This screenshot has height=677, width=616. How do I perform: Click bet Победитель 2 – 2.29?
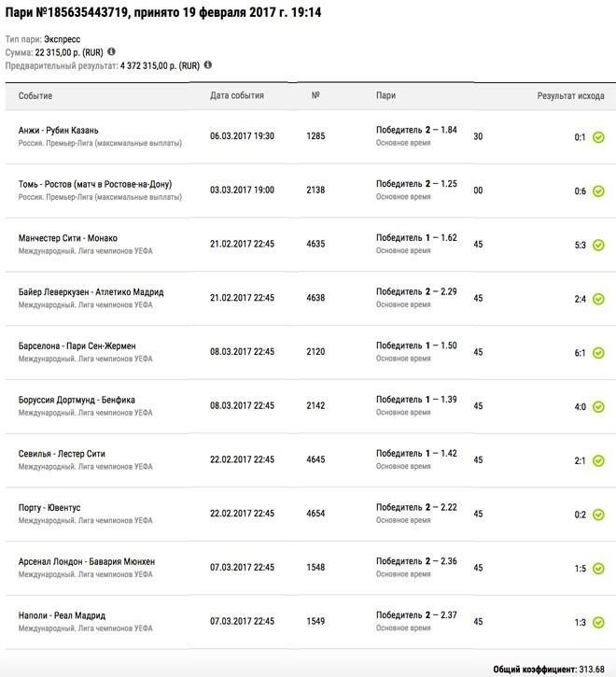click(416, 292)
